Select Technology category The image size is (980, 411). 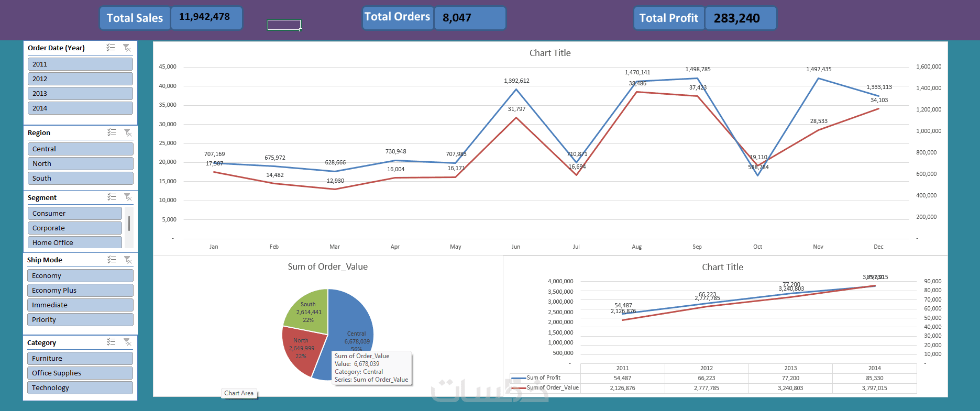80,387
